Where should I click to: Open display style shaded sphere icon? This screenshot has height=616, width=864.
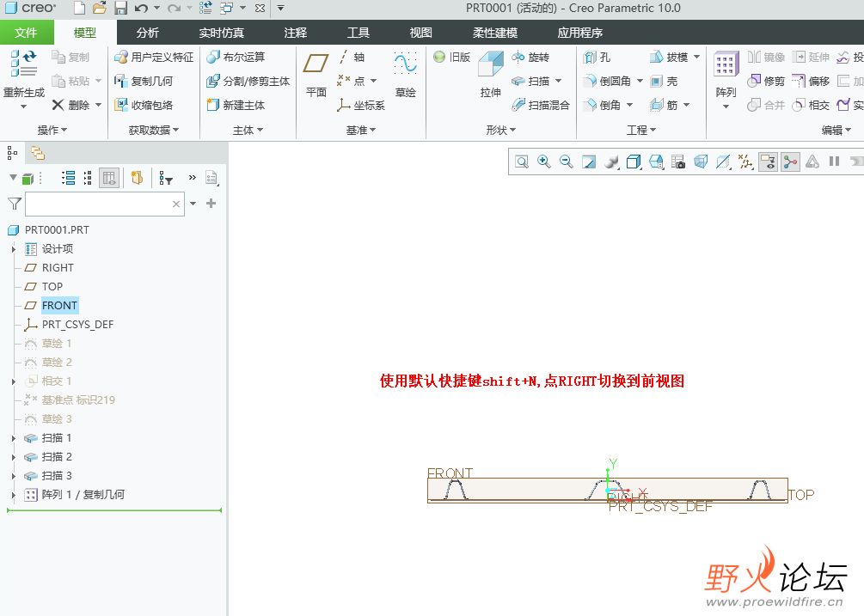click(x=611, y=162)
